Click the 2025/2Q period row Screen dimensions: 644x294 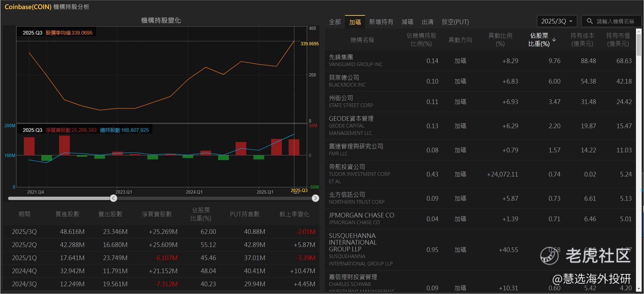[161, 245]
